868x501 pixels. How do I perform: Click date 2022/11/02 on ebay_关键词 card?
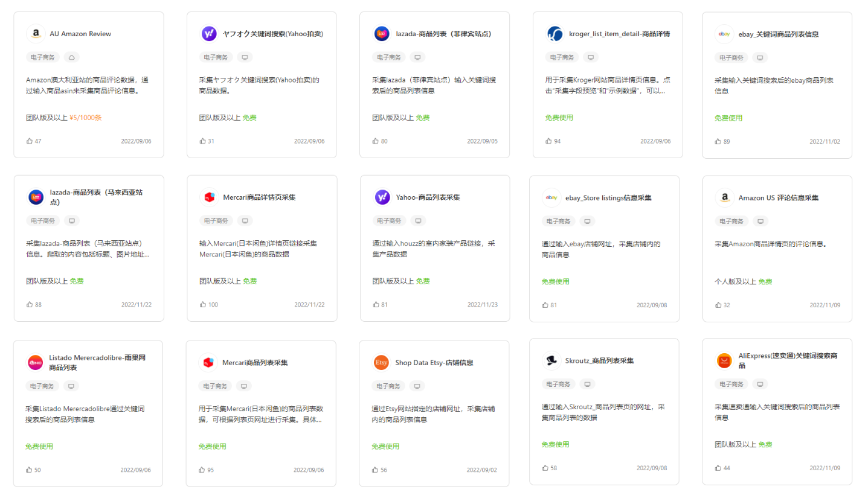(825, 141)
